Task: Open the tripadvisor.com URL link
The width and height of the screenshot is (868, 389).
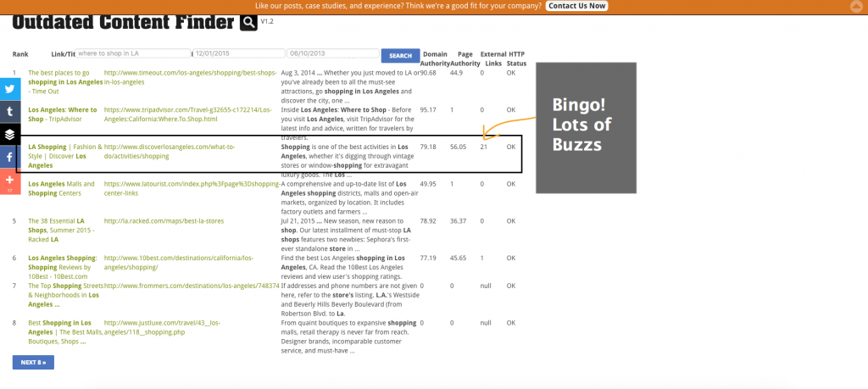Action: coord(187,114)
